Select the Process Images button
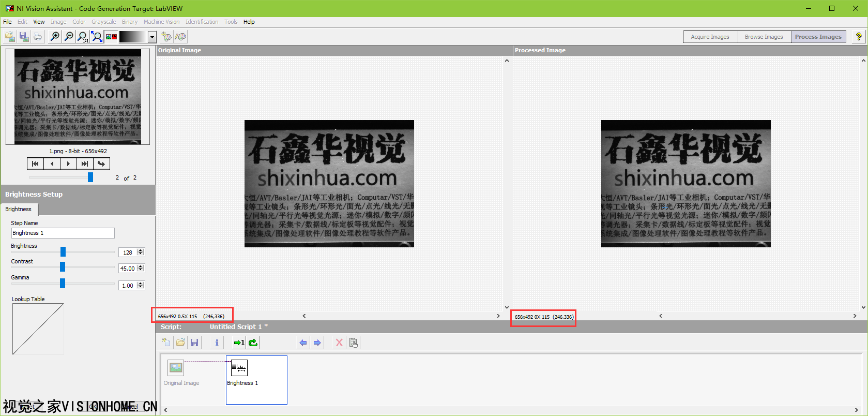This screenshot has height=416, width=868. click(x=818, y=37)
